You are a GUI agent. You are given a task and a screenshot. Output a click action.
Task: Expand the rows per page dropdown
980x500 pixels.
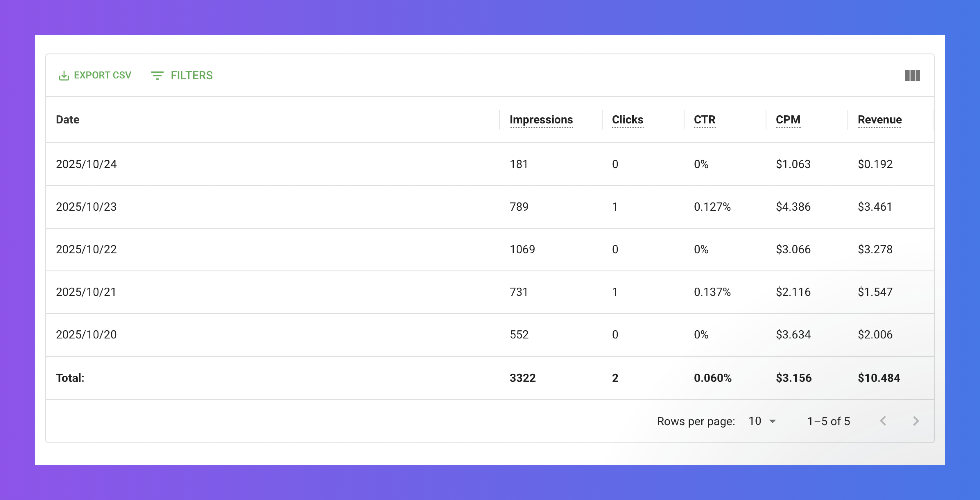(x=762, y=421)
